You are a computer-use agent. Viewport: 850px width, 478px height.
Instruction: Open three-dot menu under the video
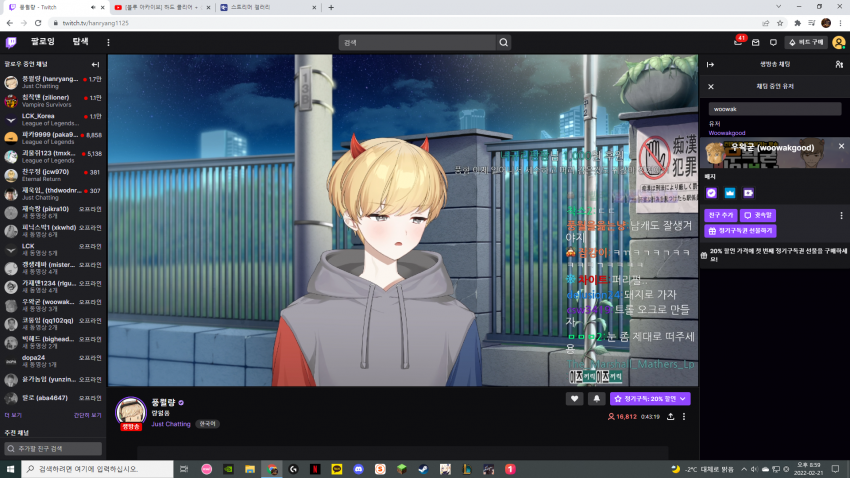tap(684, 416)
